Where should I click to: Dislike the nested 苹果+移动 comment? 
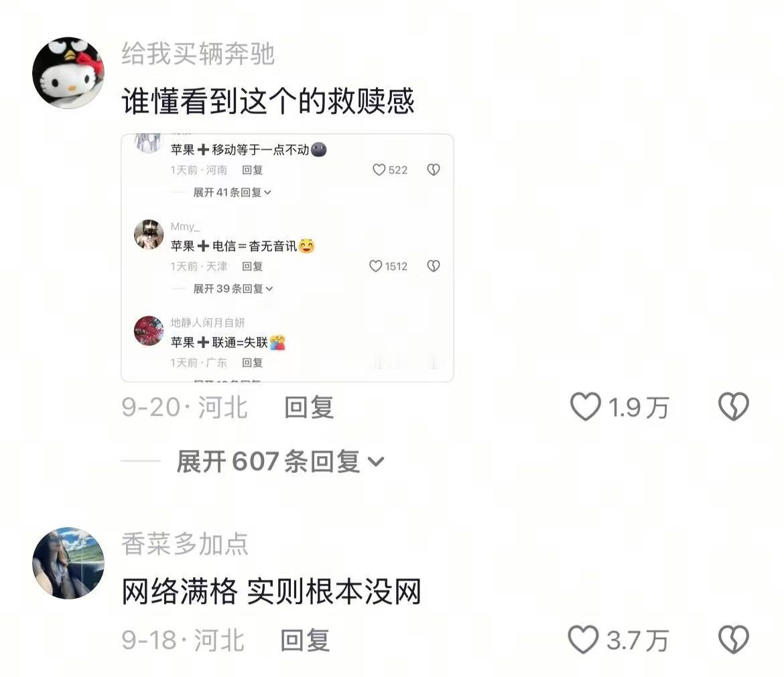(x=434, y=170)
